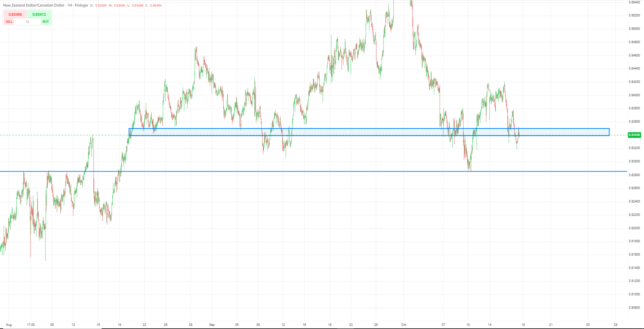Viewport: 644px width, 329px height.
Task: Click the 0.80800 label on the price axis
Action: (x=634, y=307)
